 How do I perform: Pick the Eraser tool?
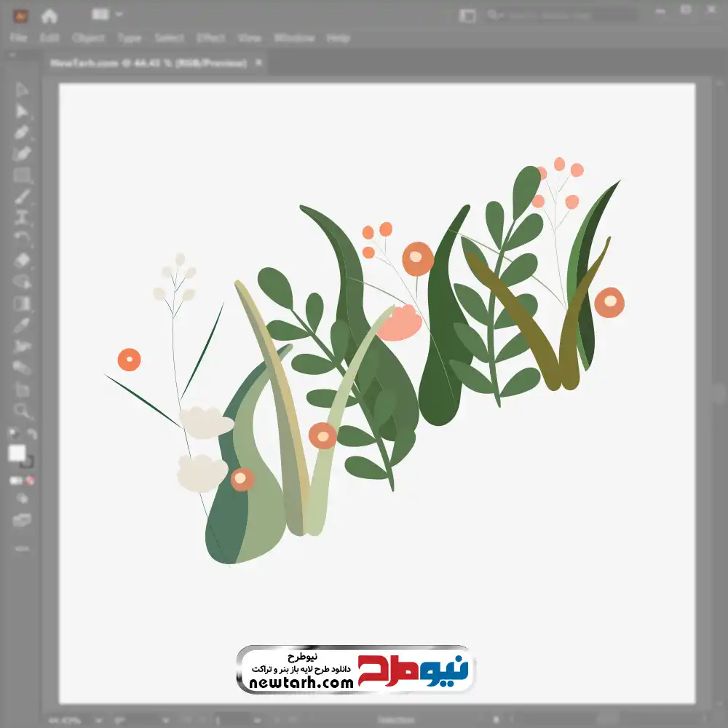point(21,260)
